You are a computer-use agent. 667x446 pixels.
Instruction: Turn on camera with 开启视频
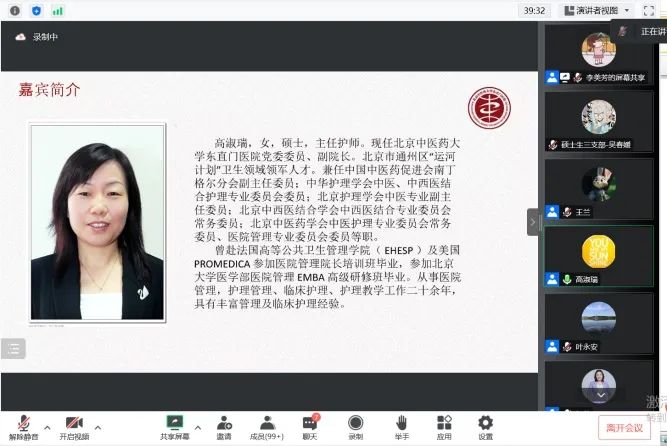point(74,427)
